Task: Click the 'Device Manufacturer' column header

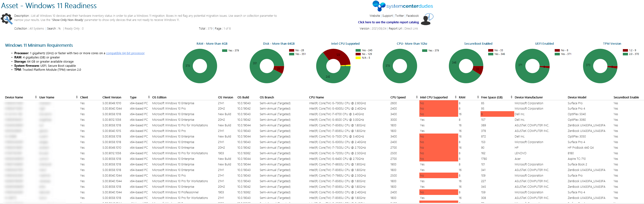Action: pos(528,97)
